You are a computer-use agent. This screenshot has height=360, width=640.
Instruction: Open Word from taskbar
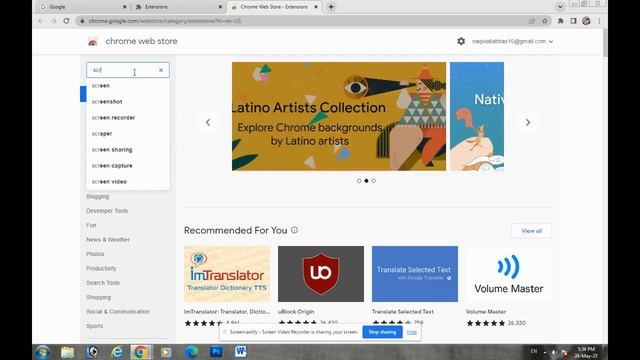click(x=240, y=352)
